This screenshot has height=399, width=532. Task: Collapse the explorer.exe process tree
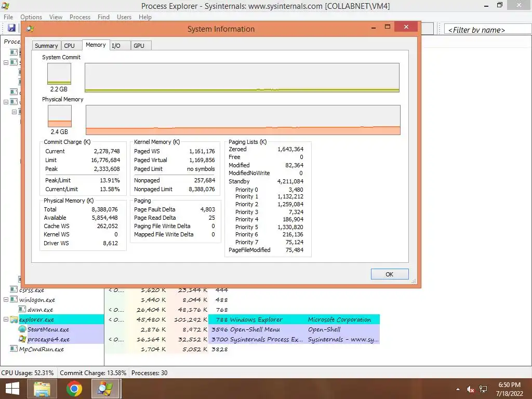(6, 320)
